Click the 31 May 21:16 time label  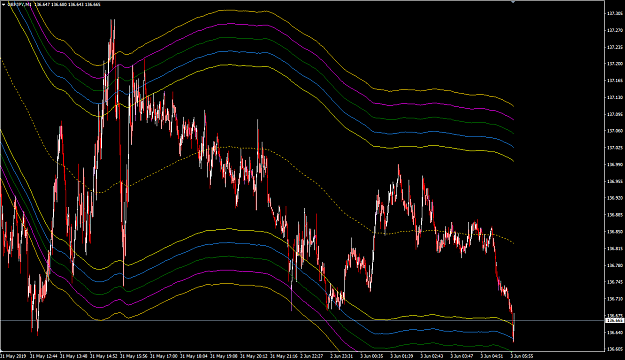(283, 356)
